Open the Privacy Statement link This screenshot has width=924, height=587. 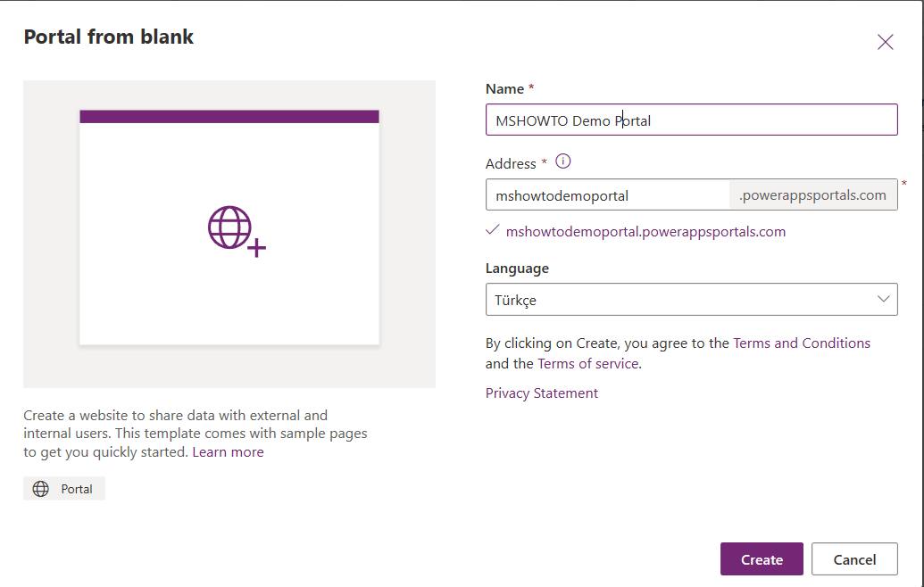(x=542, y=393)
